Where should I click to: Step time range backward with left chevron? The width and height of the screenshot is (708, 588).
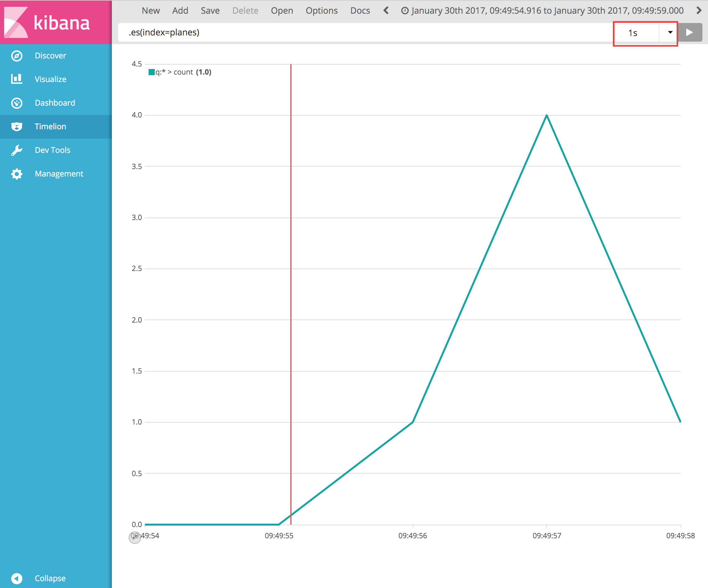pos(386,11)
